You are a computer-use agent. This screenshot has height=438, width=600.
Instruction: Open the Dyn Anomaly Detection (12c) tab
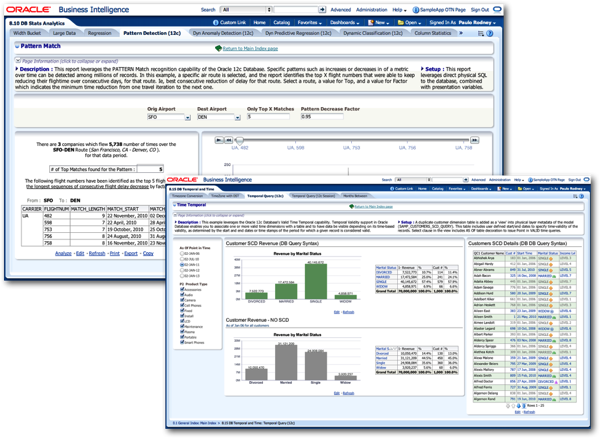point(223,33)
